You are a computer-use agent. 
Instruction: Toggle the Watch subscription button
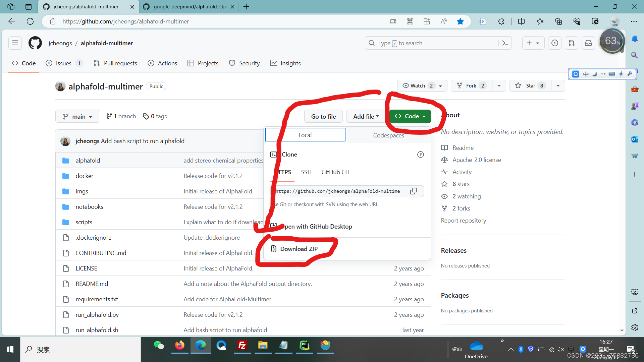coord(418,86)
